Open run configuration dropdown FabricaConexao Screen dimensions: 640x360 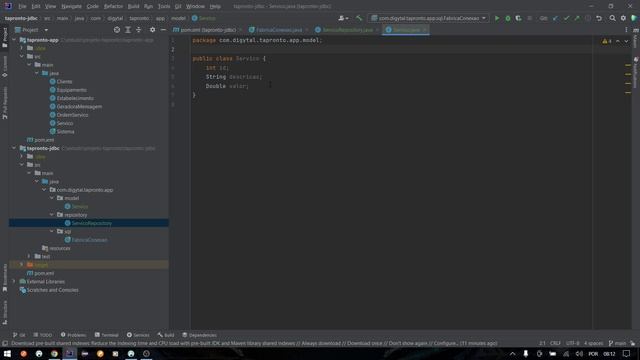429,18
